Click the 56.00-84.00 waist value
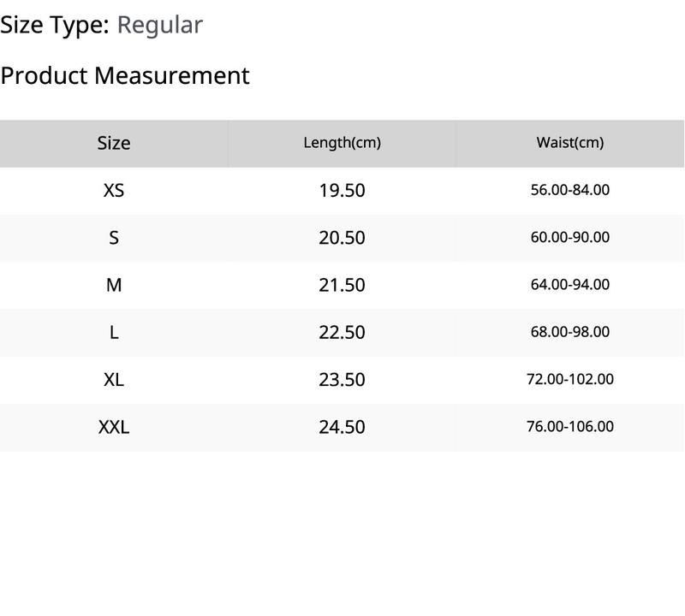685x616 pixels. pyautogui.click(x=570, y=190)
